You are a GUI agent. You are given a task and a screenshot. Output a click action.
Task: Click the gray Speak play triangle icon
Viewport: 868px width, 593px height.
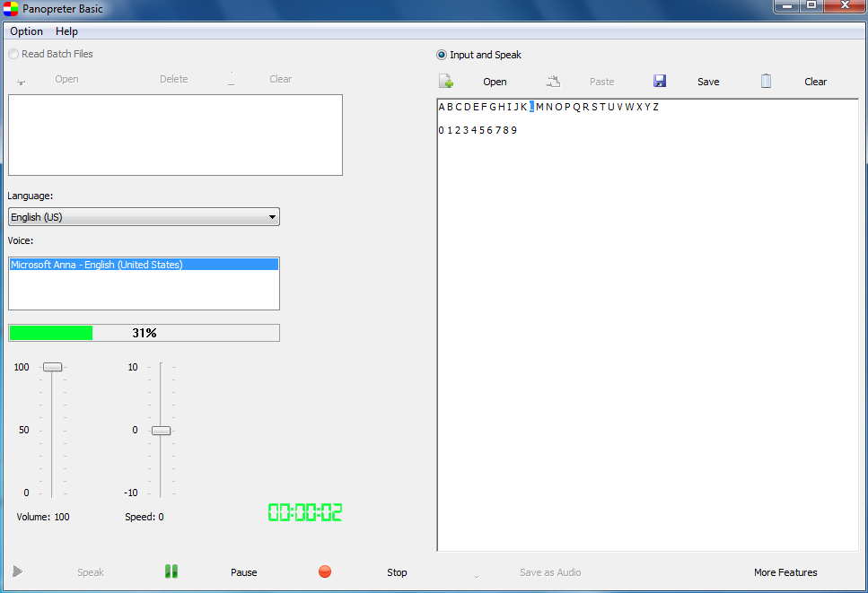(18, 571)
